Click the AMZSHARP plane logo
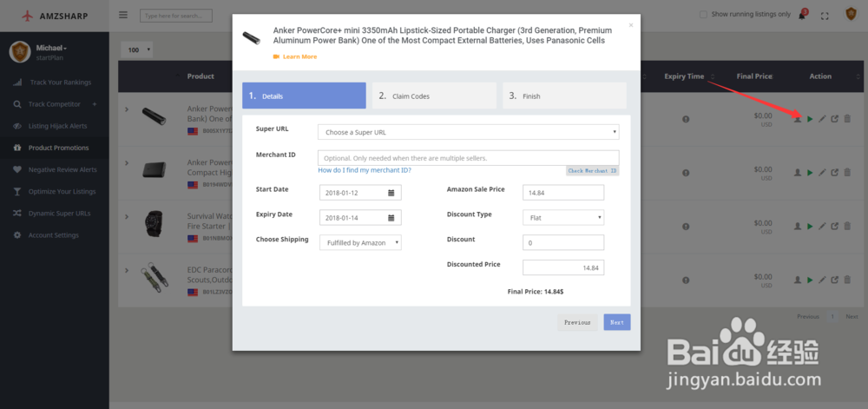The image size is (868, 409). point(28,16)
